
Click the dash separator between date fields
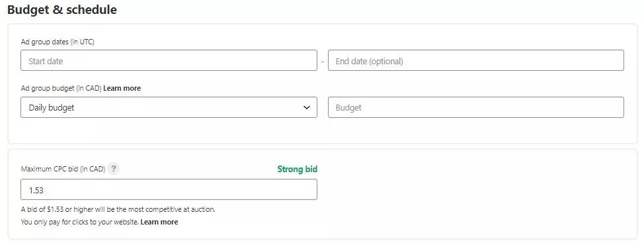(323, 61)
